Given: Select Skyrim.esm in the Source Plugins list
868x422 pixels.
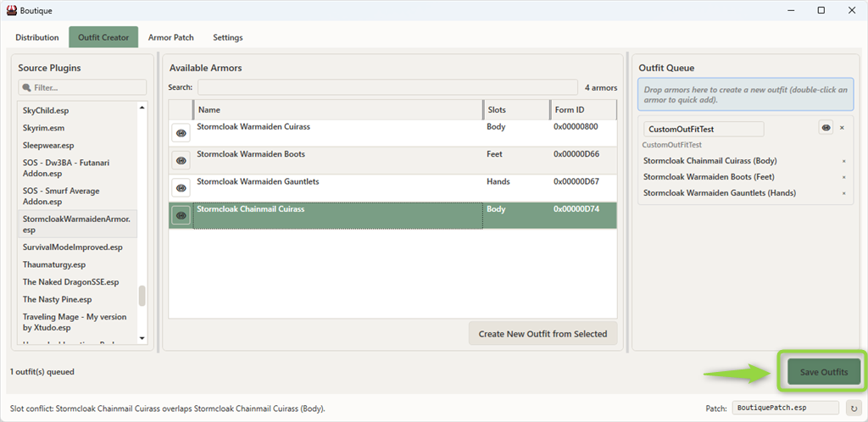Looking at the screenshot, I should 42,128.
